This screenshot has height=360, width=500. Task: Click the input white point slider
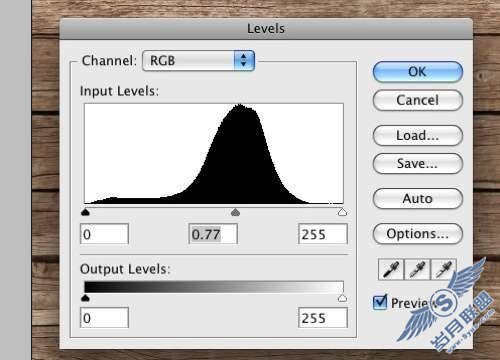click(x=342, y=212)
